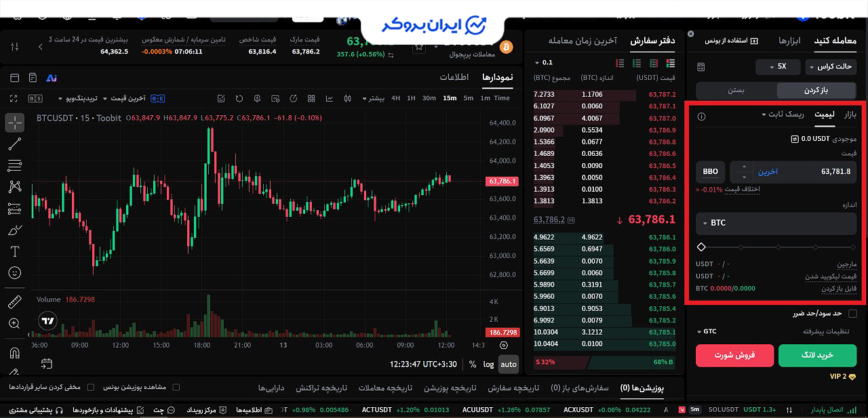Click the order size slider handle
Image resolution: width=868 pixels, height=418 pixels.
[701, 247]
